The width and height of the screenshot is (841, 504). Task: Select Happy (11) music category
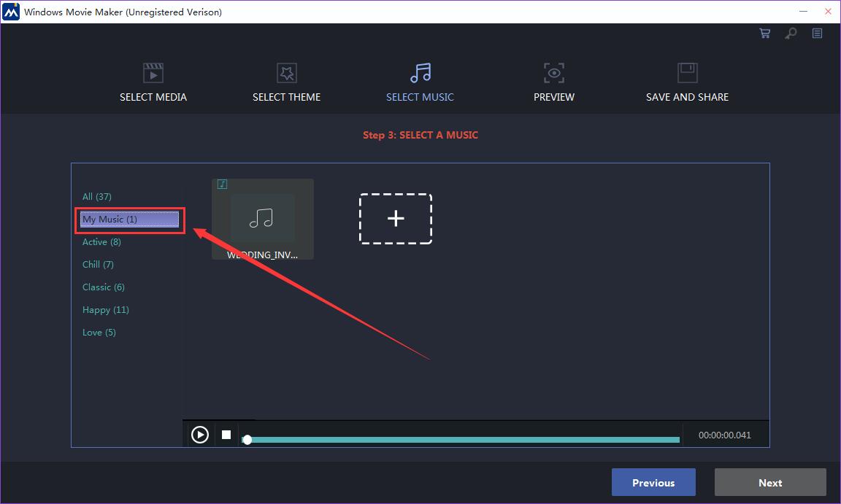point(106,309)
